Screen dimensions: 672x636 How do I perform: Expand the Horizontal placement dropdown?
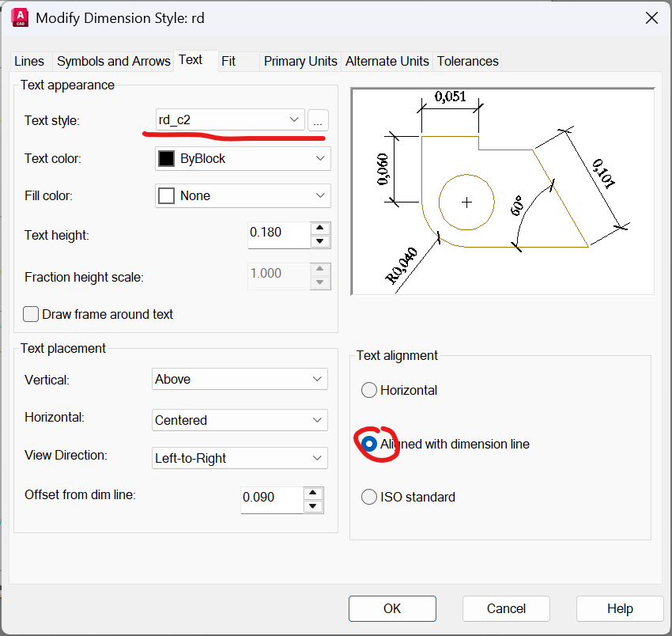tap(240, 420)
